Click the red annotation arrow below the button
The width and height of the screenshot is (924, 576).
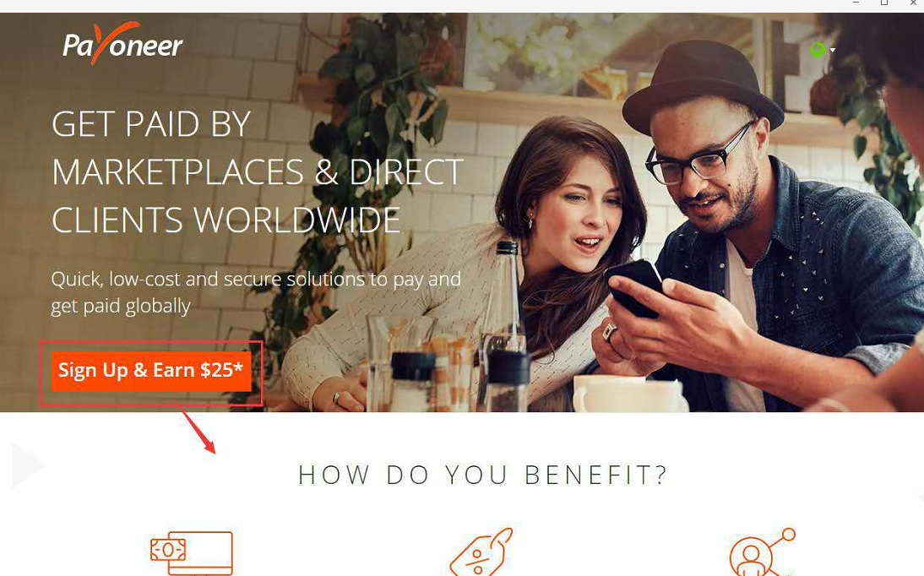tap(198, 430)
